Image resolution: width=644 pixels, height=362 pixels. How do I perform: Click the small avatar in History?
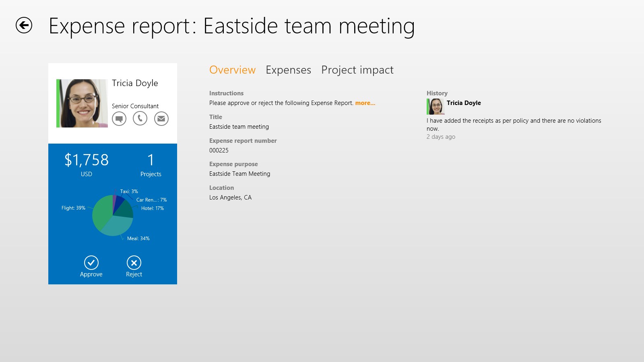[436, 107]
